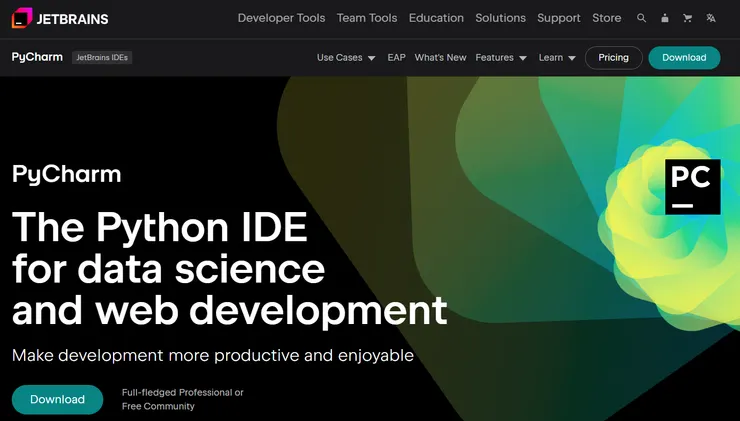Open the Store menu
The width and height of the screenshot is (740, 421).
[x=606, y=18]
